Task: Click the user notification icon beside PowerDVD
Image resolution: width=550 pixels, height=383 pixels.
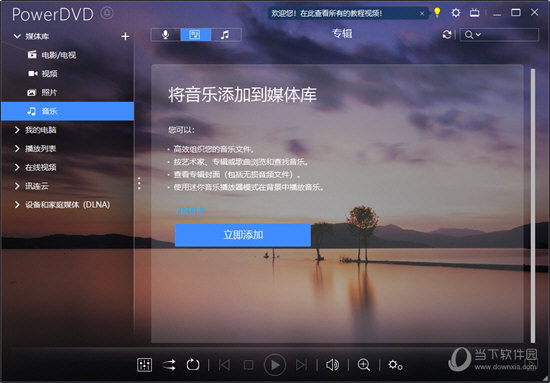Action: click(x=107, y=13)
